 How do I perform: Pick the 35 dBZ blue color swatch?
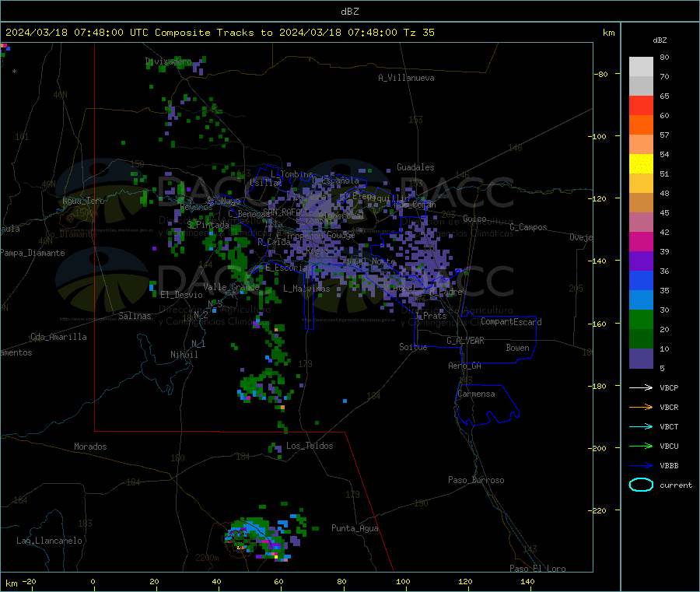coord(641,280)
